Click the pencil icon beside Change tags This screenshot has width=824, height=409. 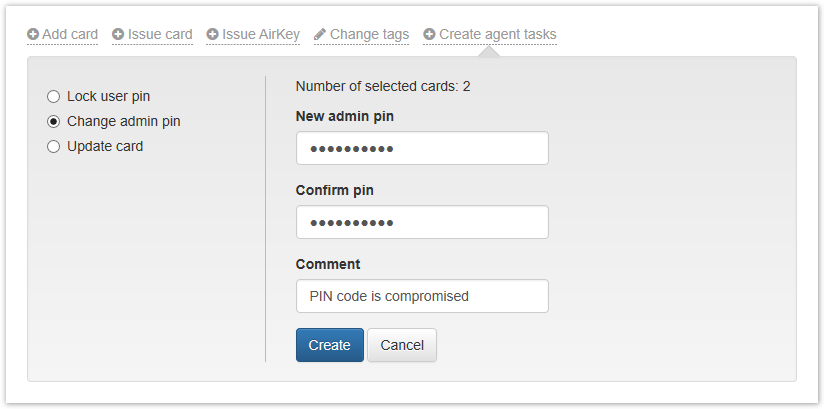click(320, 34)
